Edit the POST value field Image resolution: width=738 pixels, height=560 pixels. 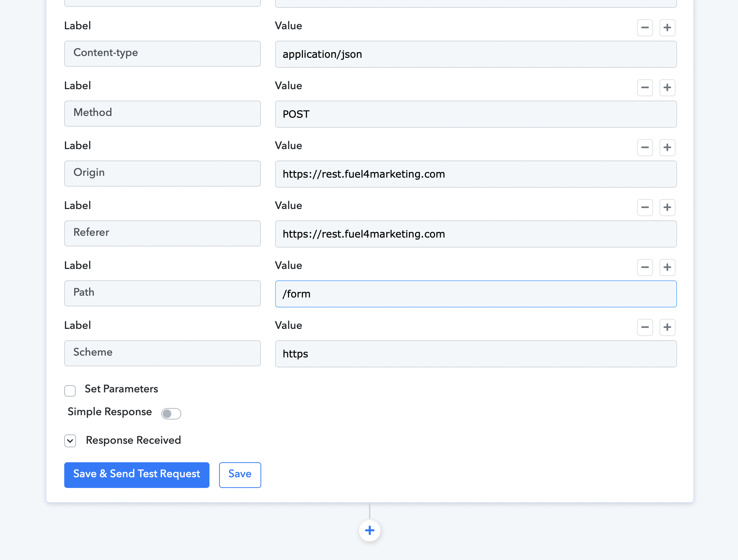point(476,114)
